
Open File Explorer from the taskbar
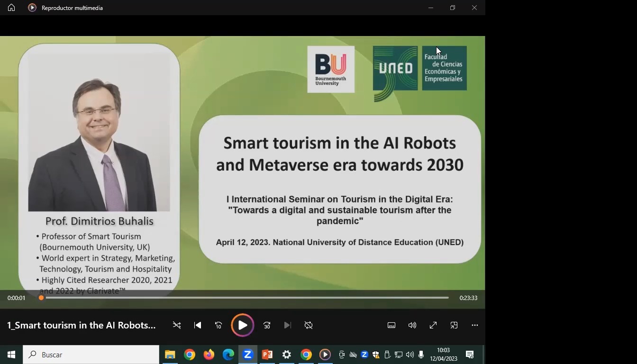point(170,355)
